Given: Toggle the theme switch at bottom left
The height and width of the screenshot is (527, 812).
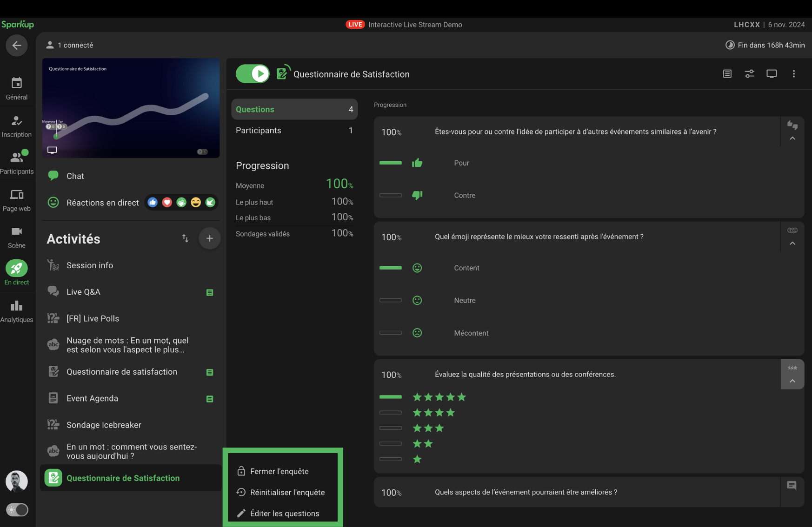Looking at the screenshot, I should click(x=17, y=510).
